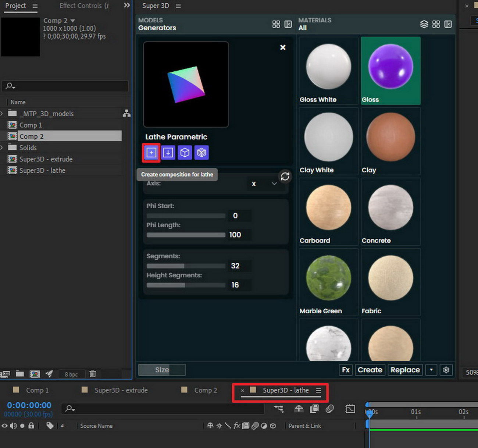Select the Gloss purple material thumbnail
The image size is (478, 448).
click(x=390, y=71)
